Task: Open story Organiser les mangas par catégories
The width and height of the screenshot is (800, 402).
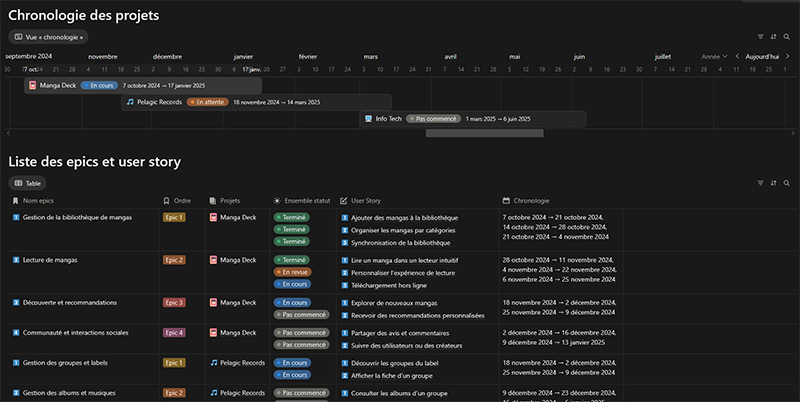Action: (x=403, y=231)
